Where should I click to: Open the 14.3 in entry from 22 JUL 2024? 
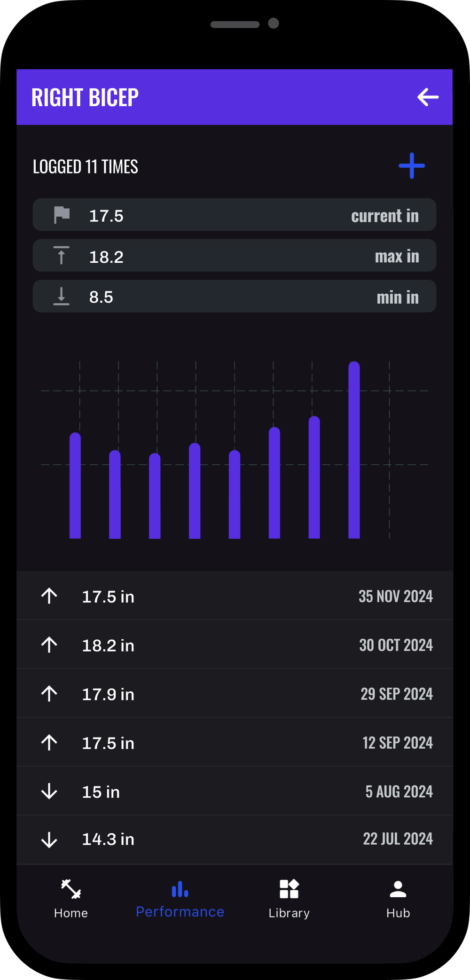pyautogui.click(x=235, y=839)
